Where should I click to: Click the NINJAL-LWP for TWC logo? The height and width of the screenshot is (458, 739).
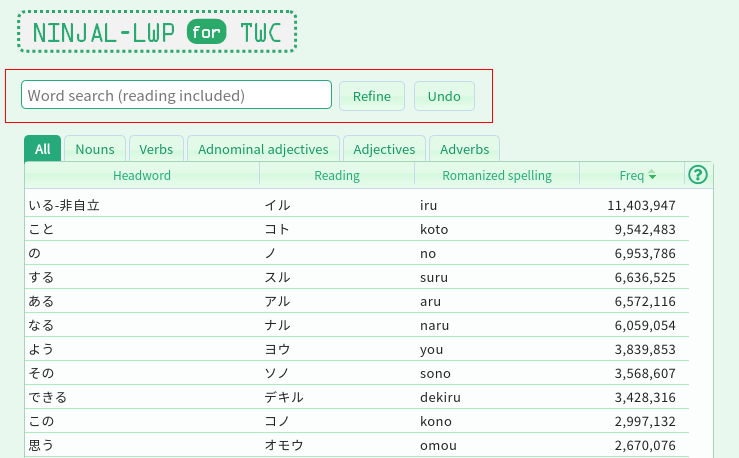point(158,32)
